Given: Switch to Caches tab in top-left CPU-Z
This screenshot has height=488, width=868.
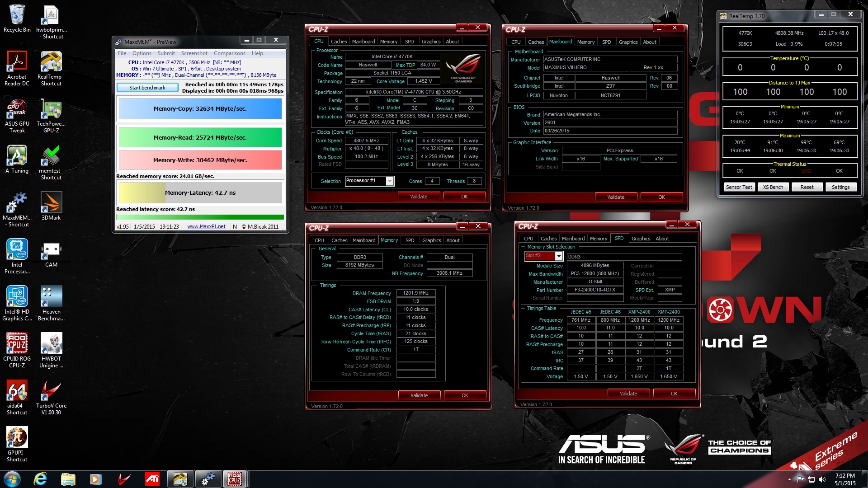Looking at the screenshot, I should coord(339,42).
